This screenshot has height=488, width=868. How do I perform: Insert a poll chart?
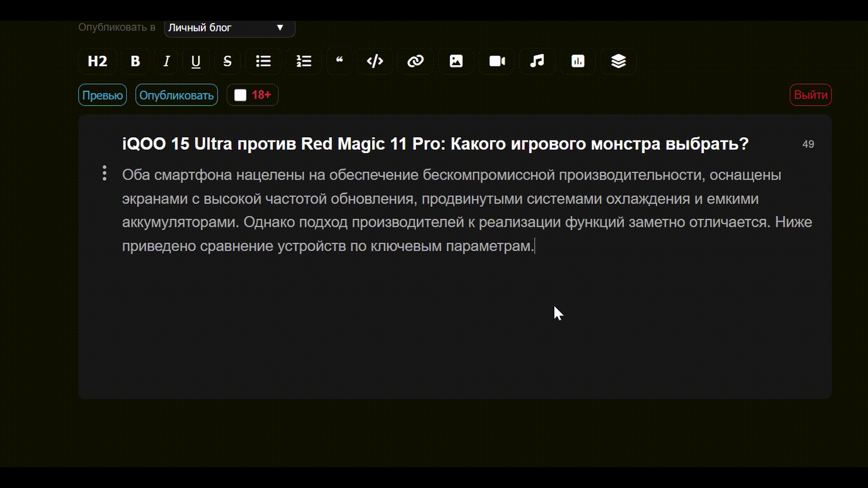tap(578, 61)
